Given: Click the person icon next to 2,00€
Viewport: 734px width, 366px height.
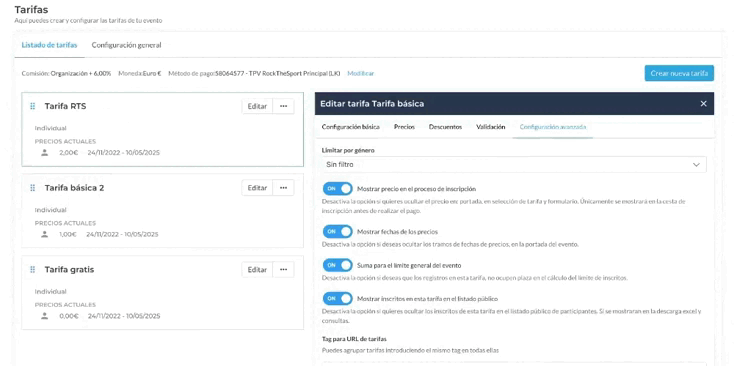Looking at the screenshot, I should coord(44,153).
